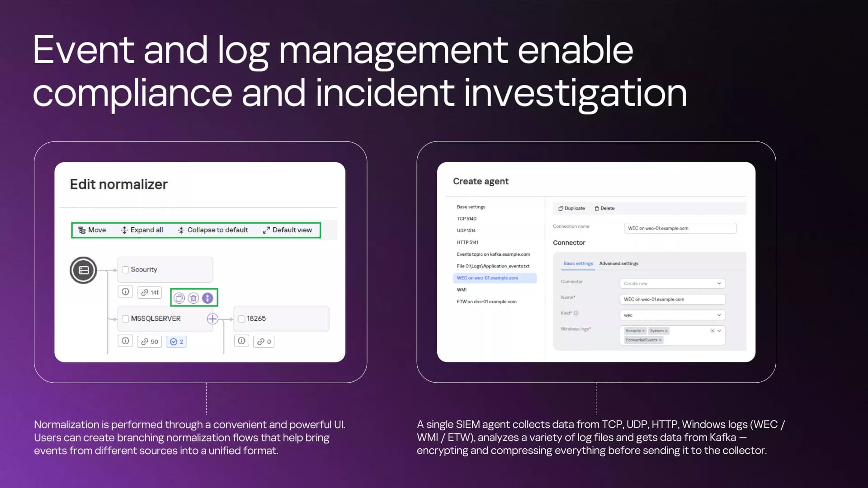Click the Duplicate button in Create agent
Screen dimensions: 868x488
click(x=571, y=208)
